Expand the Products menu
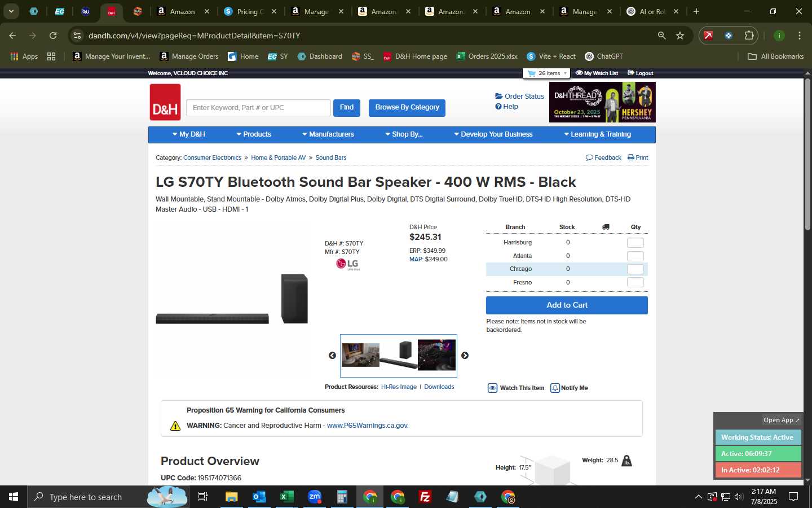812x508 pixels. tap(253, 134)
